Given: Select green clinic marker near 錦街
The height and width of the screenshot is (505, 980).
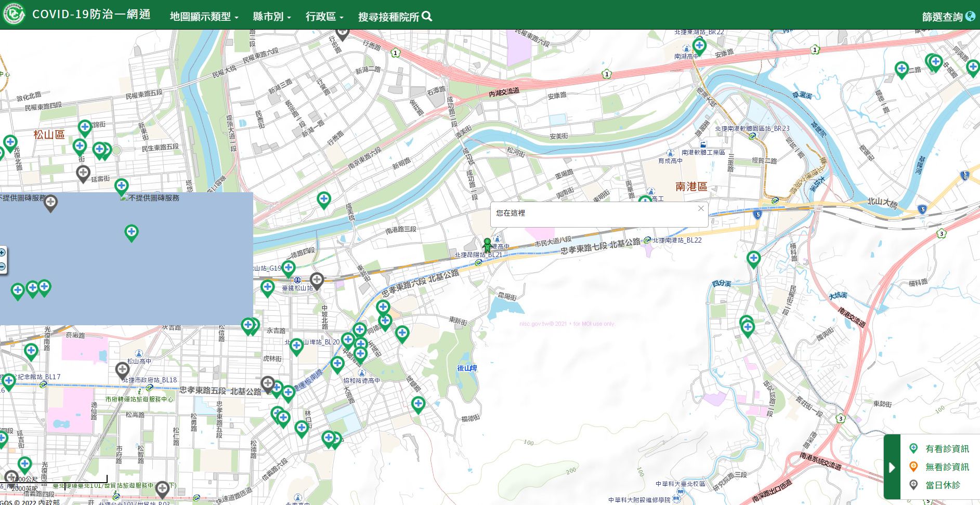Looking at the screenshot, I should (x=85, y=128).
